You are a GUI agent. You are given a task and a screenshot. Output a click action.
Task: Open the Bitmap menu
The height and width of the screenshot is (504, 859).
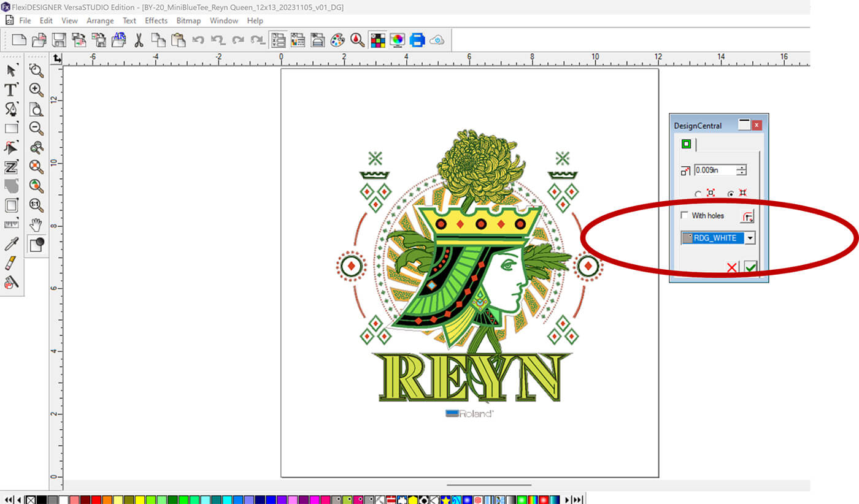[x=188, y=20]
